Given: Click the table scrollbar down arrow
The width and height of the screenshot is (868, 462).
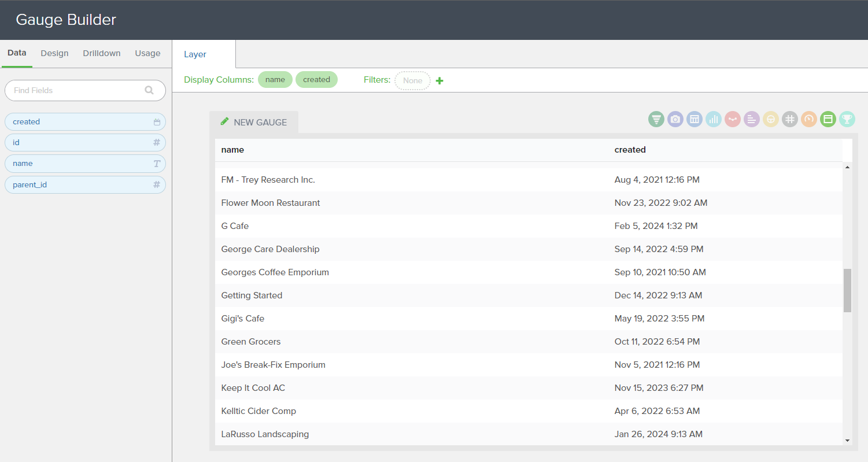Looking at the screenshot, I should [847, 441].
